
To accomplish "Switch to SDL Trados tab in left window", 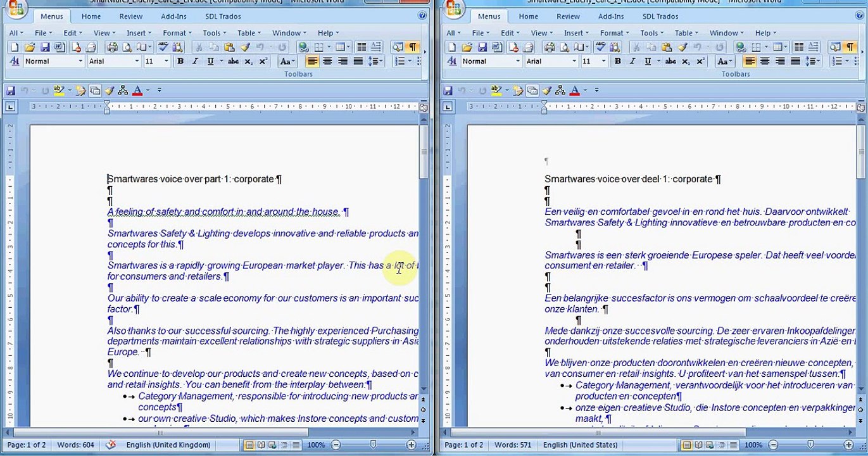I will pos(223,16).
